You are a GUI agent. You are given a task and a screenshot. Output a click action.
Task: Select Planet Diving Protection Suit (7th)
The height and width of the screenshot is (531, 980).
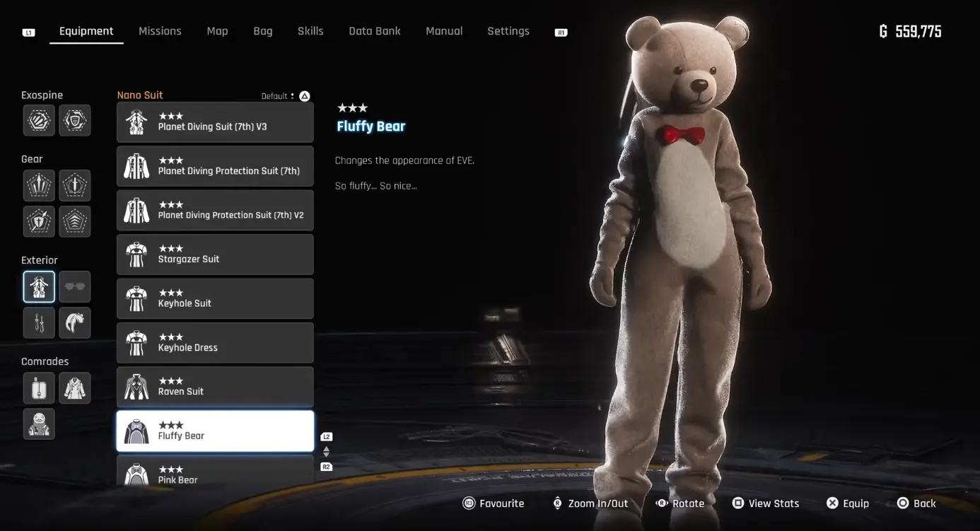[215, 166]
